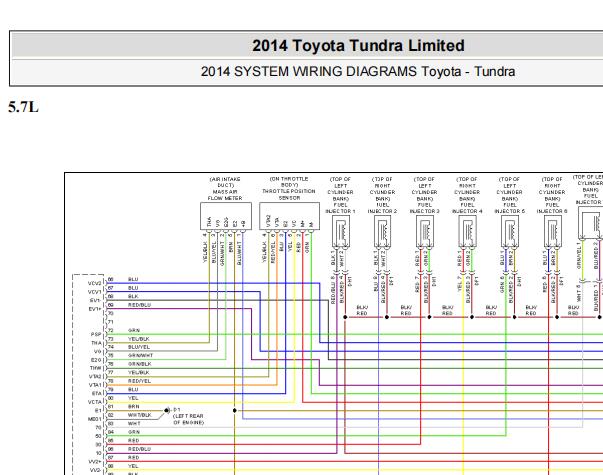Click the "RED/YEL" wire label at pin 78
This screenshot has height=475, width=603.
click(x=139, y=381)
